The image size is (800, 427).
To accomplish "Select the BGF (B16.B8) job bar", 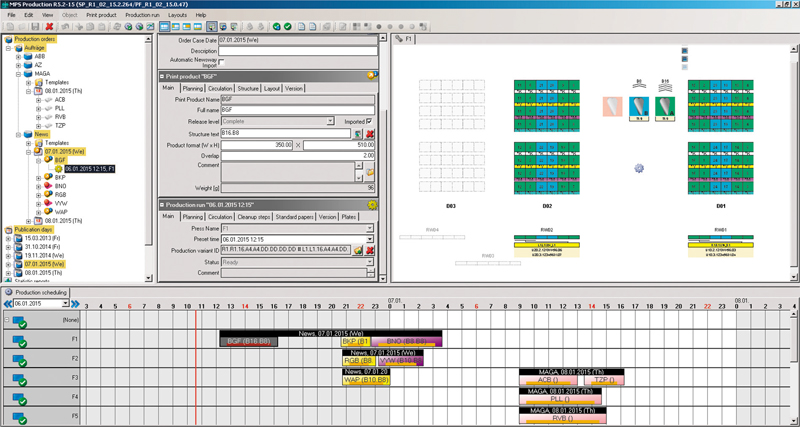I will (x=250, y=342).
